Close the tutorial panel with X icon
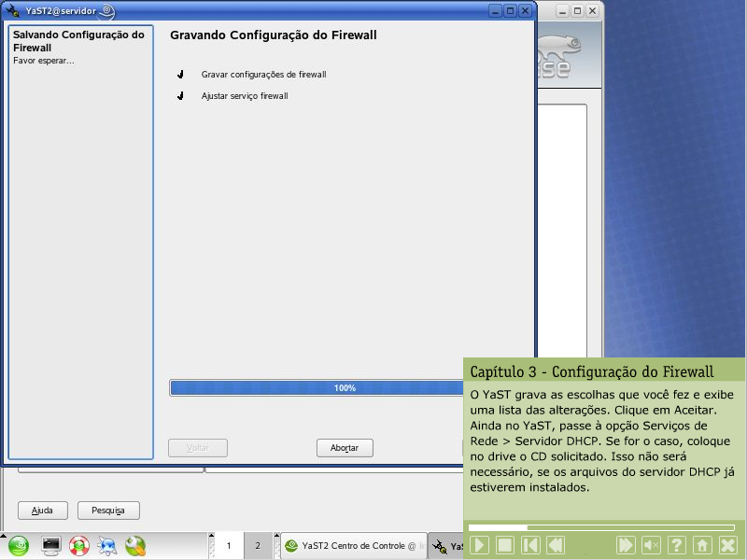The width and height of the screenshot is (747, 560). click(x=727, y=545)
